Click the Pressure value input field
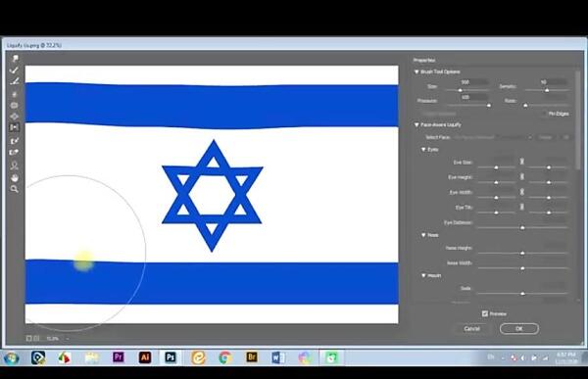Viewport: 588px width, 379px height. [474, 97]
